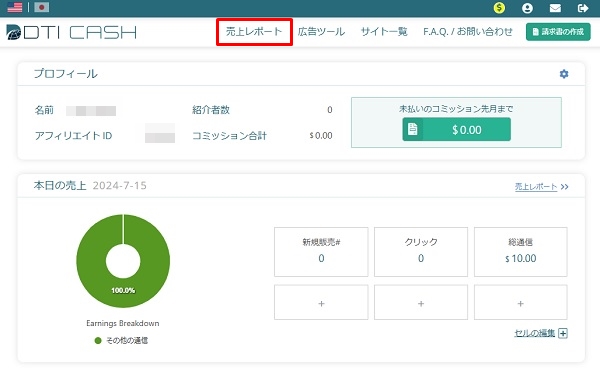Click the green $0.00 unpaid commission button
This screenshot has width=600, height=368.
(x=457, y=129)
